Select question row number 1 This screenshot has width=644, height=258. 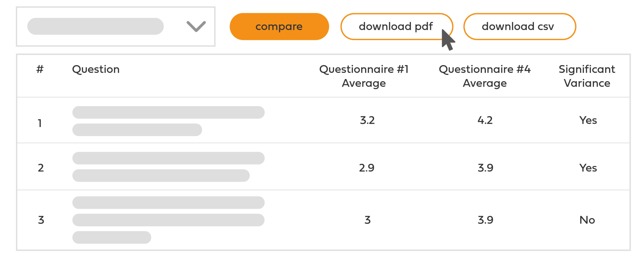click(40, 123)
